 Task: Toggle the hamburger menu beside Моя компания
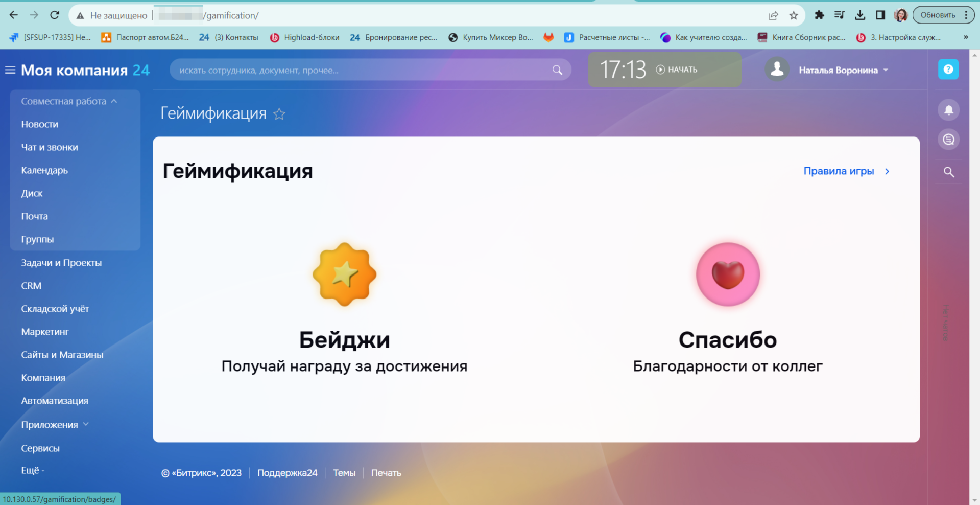coord(10,70)
